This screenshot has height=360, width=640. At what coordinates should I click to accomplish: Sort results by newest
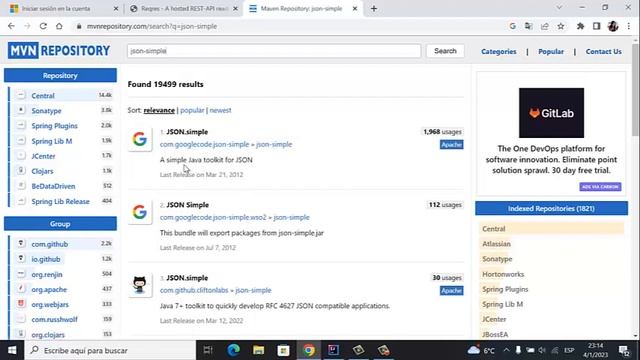click(x=220, y=110)
